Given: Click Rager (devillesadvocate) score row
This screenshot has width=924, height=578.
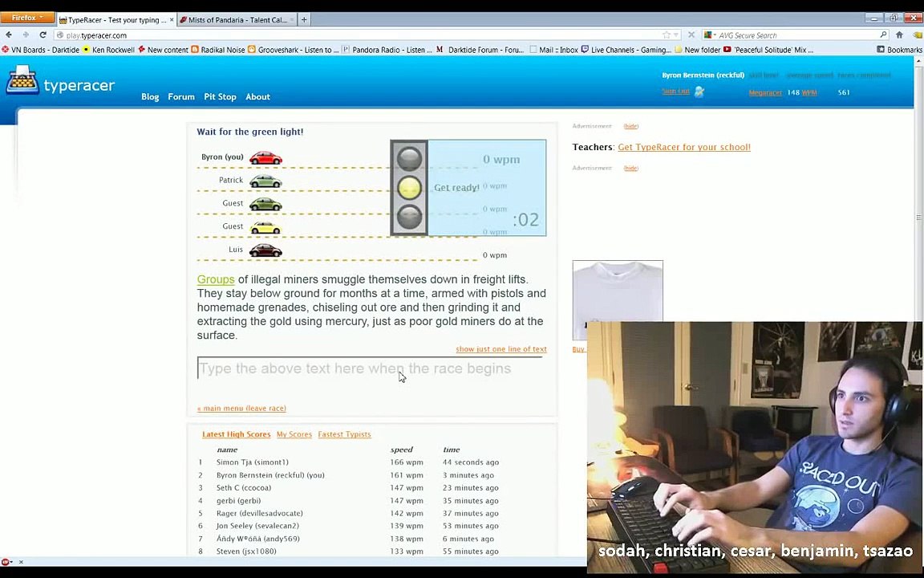Looking at the screenshot, I should [x=349, y=513].
